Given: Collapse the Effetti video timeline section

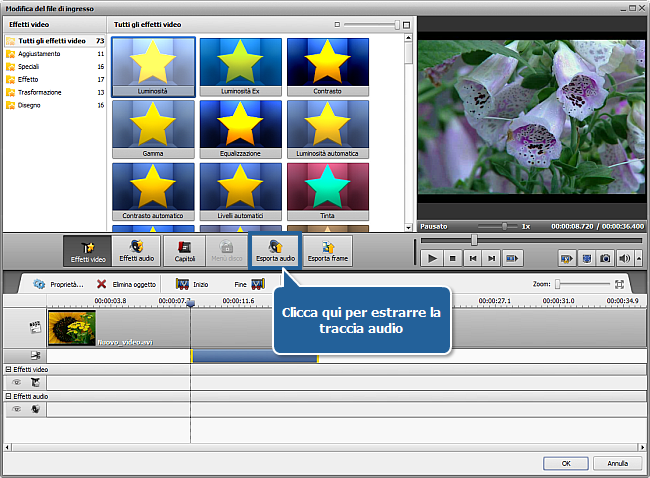Looking at the screenshot, I should (x=8, y=370).
